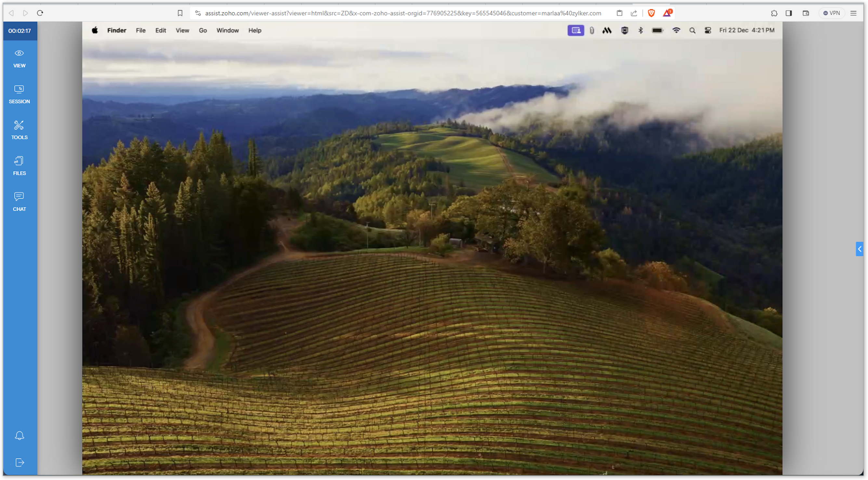Click the exit session icon
This screenshot has height=480, width=868.
(x=19, y=462)
